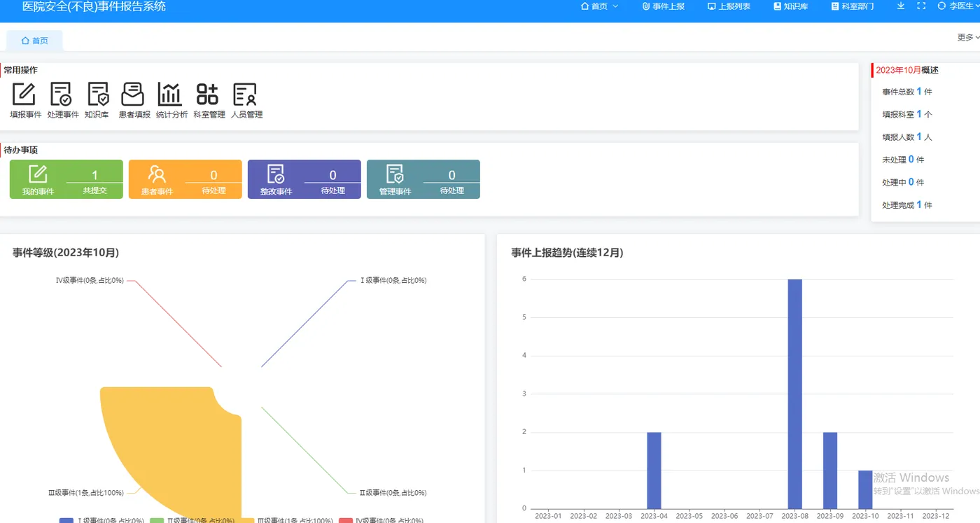This screenshot has width=980, height=523.
Task: Open the 科室管理 shortcut
Action: (209, 101)
